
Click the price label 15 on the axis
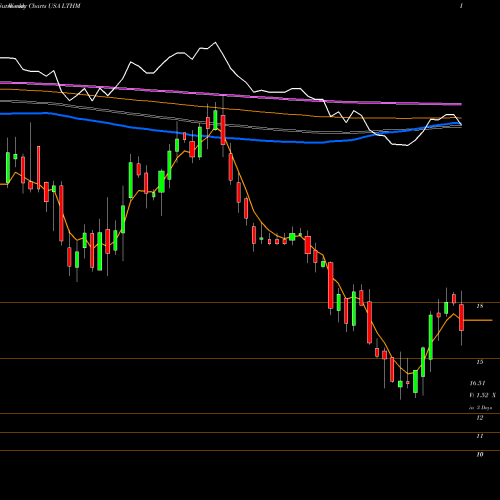[480, 362]
